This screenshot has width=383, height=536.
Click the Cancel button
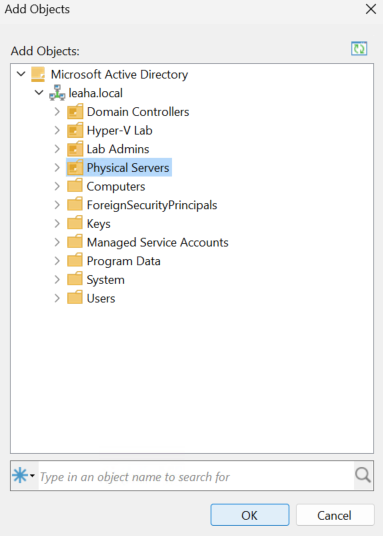coord(334,515)
